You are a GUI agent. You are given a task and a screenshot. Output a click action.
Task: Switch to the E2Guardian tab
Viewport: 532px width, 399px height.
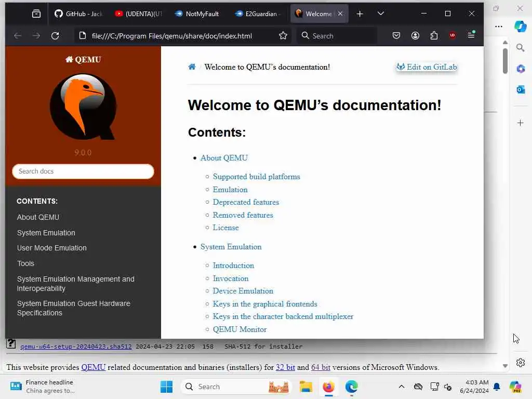click(x=258, y=14)
